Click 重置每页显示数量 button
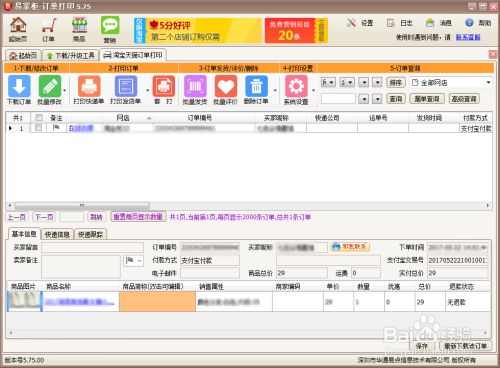 (138, 217)
